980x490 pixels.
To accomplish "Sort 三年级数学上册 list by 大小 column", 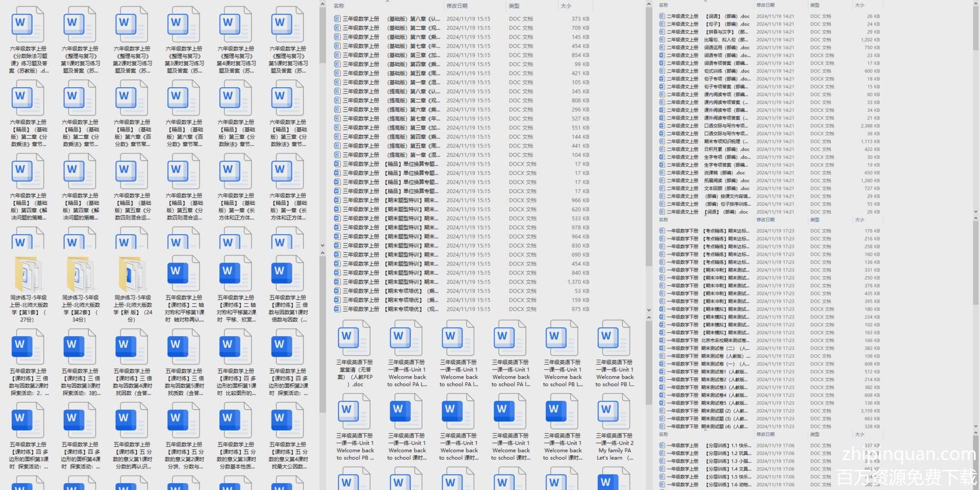I will (566, 6).
